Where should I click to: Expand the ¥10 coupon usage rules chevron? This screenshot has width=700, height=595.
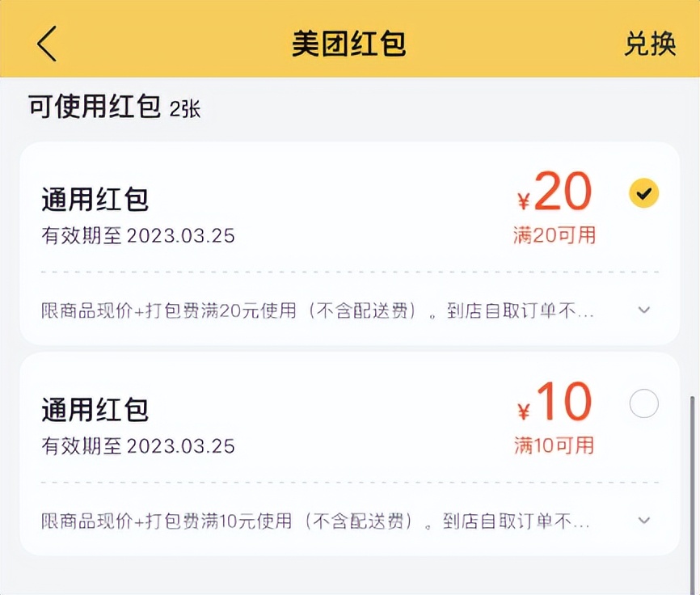click(x=644, y=521)
